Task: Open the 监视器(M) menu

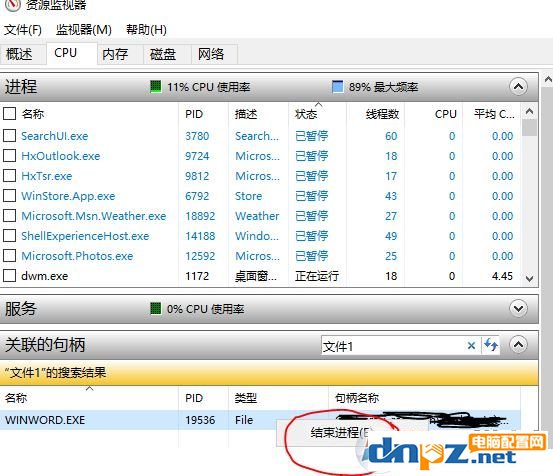Action: click(84, 30)
